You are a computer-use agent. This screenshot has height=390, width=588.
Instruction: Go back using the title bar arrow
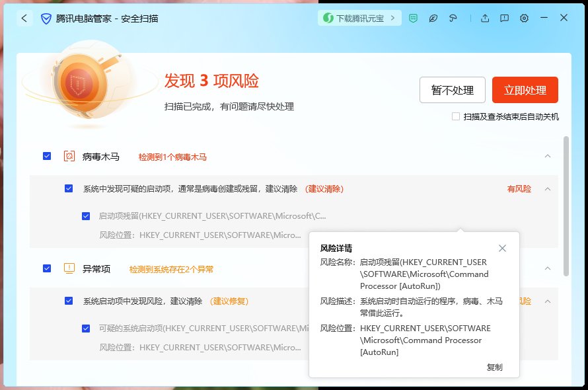(x=24, y=18)
